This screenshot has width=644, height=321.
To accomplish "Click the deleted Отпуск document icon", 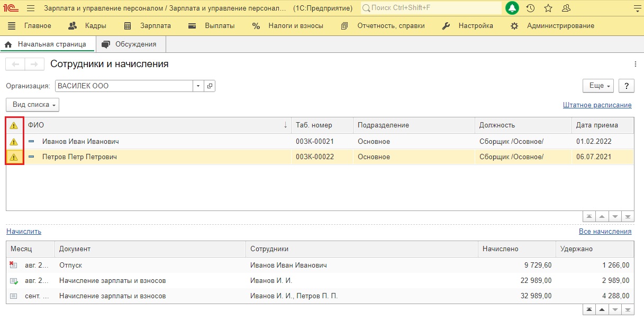I will pyautogui.click(x=13, y=265).
